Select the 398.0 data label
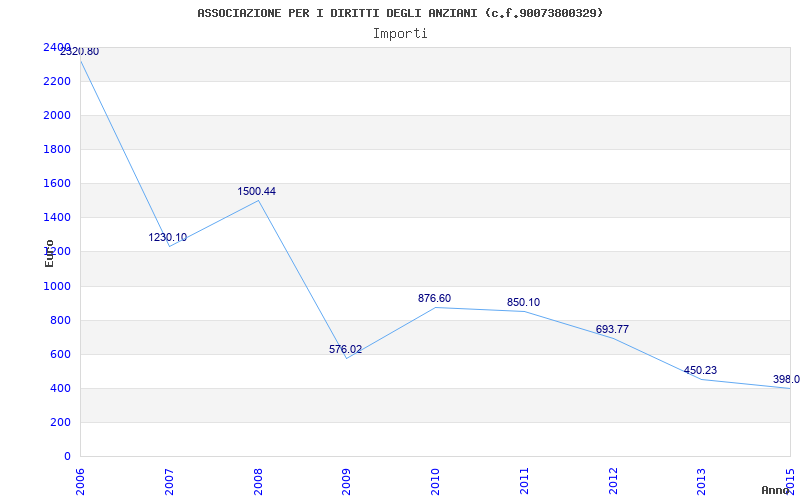800x500 pixels. (x=786, y=380)
